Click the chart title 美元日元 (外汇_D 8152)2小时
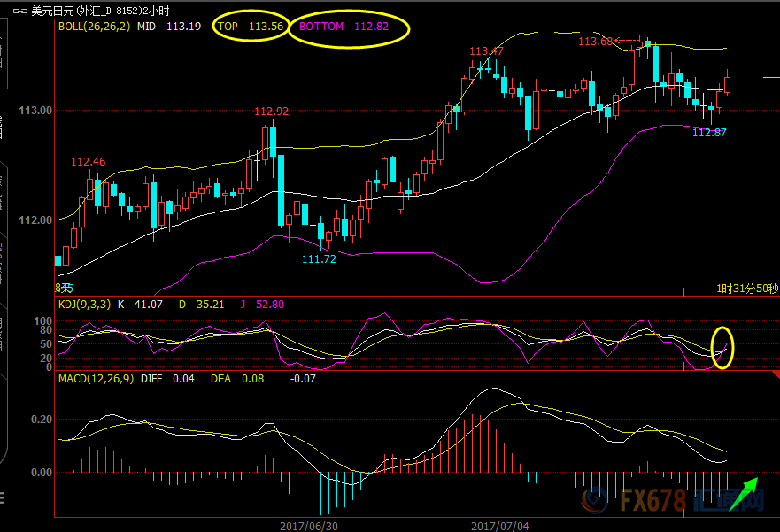The image size is (780, 532). point(100,11)
